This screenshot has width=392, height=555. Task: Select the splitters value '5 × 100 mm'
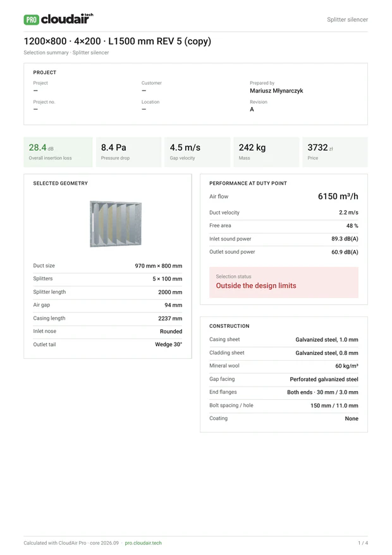point(167,278)
